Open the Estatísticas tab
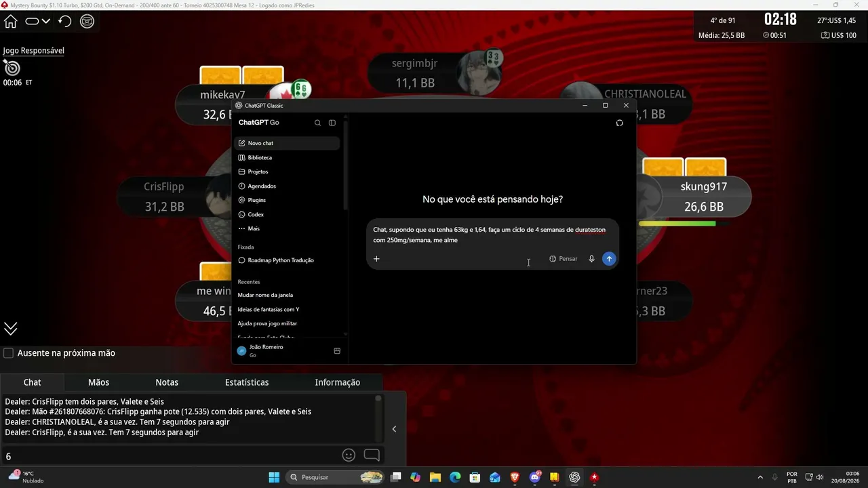This screenshot has height=488, width=868. click(x=247, y=382)
